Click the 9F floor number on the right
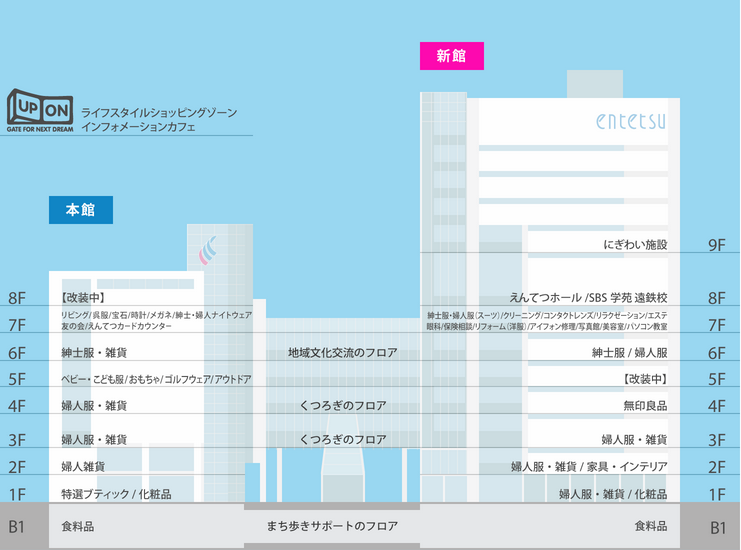 point(716,244)
